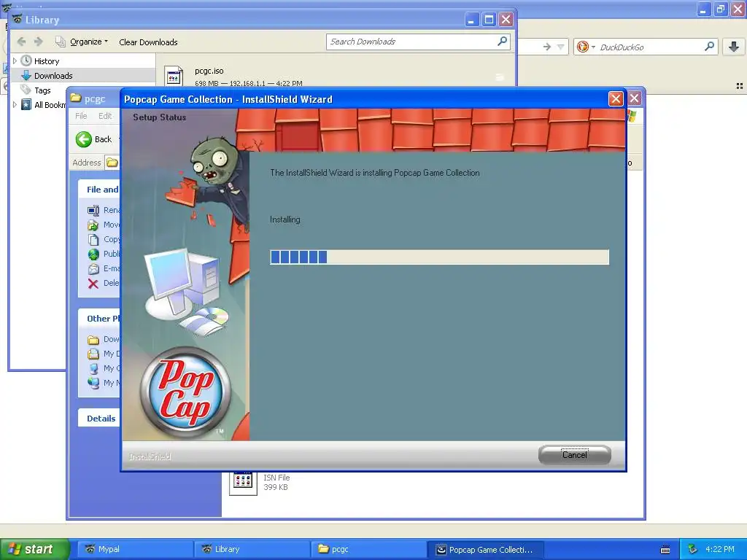Open Edit menu in pcgc window

pos(105,116)
